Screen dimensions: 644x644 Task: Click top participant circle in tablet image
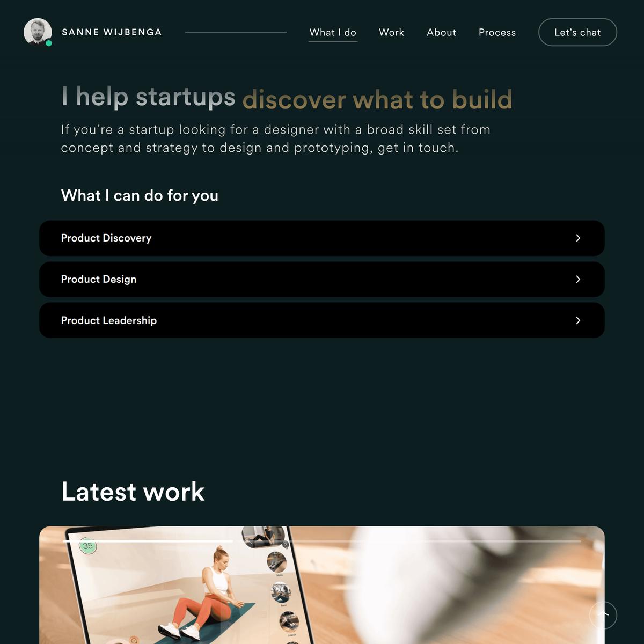[x=277, y=562]
